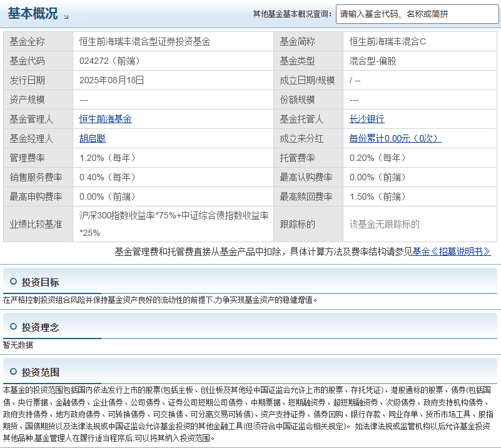Click the 成立来分红 label cell
The image size is (501, 448).
point(308,138)
